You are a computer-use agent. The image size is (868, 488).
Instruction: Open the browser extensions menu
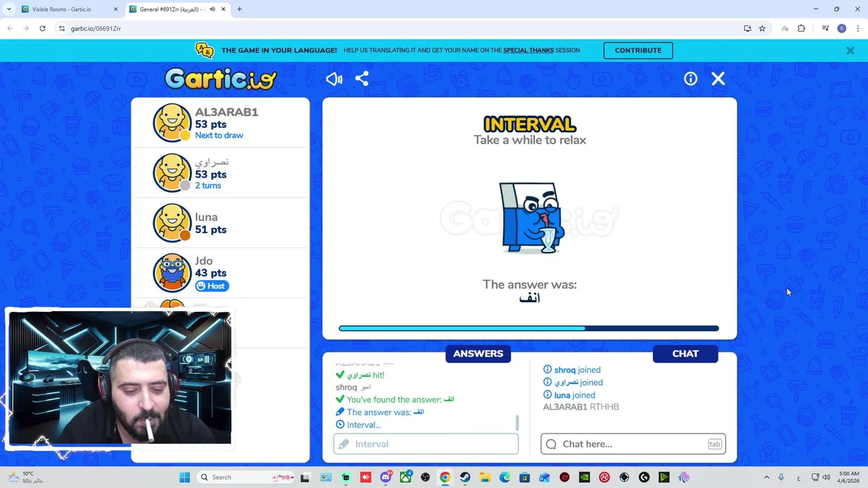click(x=802, y=28)
